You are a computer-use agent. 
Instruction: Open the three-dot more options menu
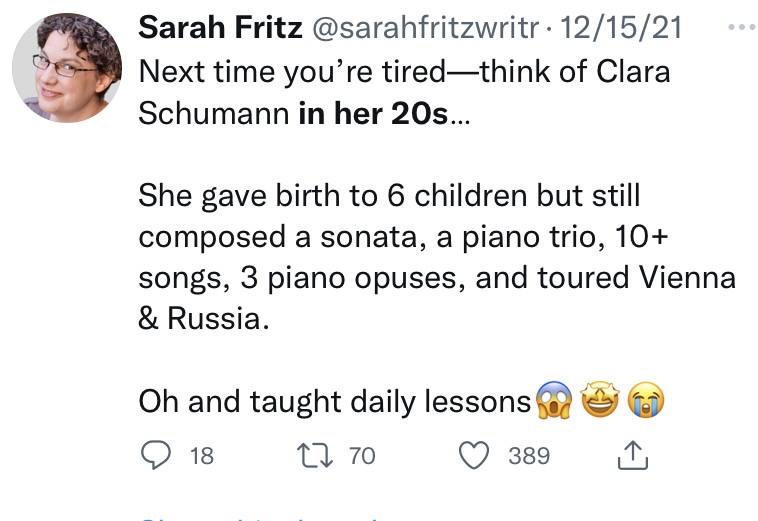pyautogui.click(x=740, y=29)
